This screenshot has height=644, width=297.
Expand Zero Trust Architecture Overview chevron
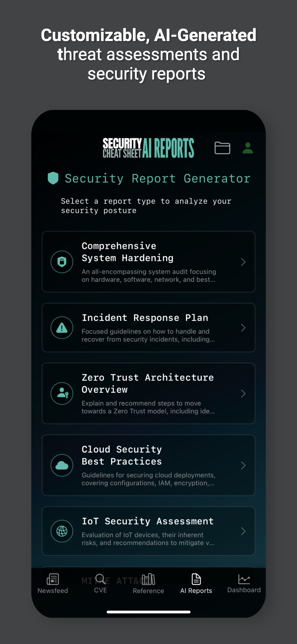click(x=243, y=393)
